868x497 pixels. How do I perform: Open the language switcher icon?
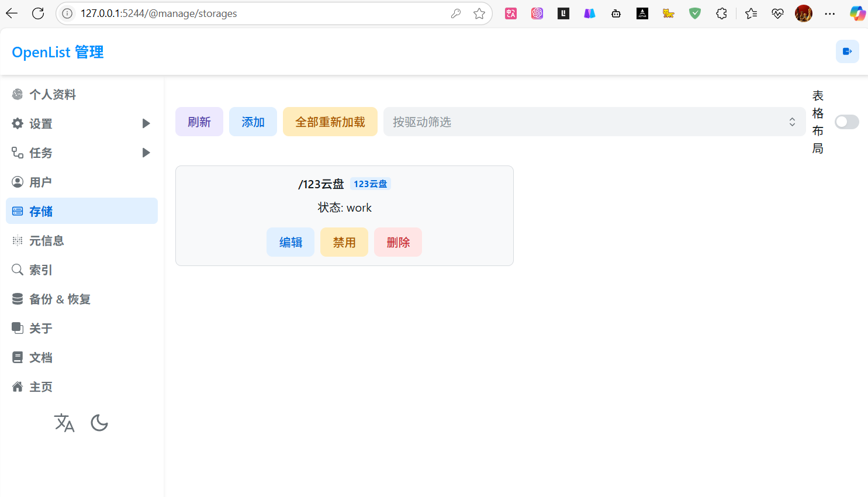point(64,423)
